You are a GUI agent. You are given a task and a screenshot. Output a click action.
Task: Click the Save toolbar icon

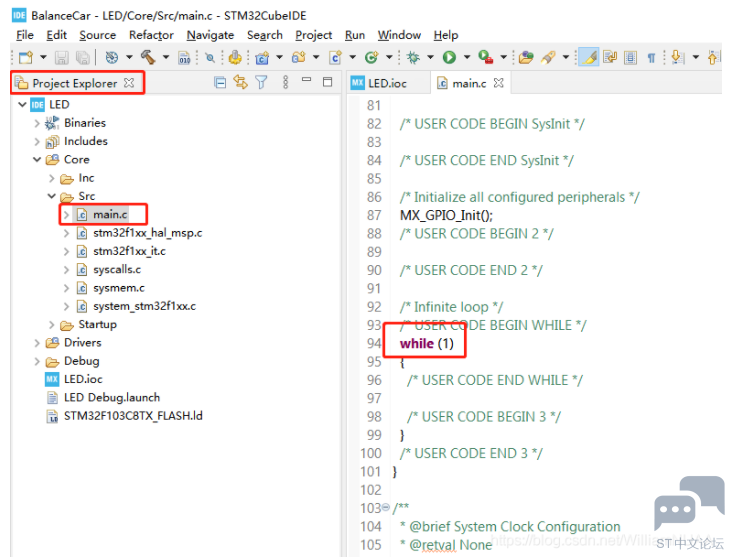pos(62,57)
